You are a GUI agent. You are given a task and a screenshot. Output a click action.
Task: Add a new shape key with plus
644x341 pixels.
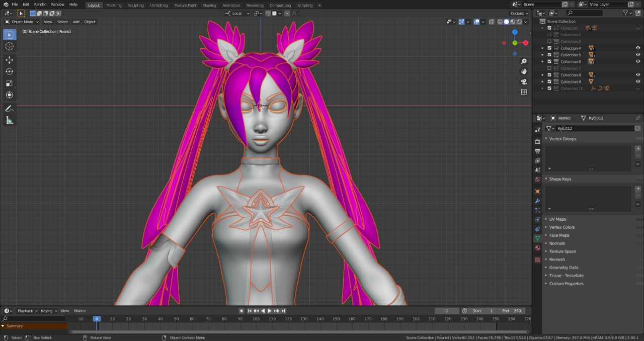tap(638, 189)
